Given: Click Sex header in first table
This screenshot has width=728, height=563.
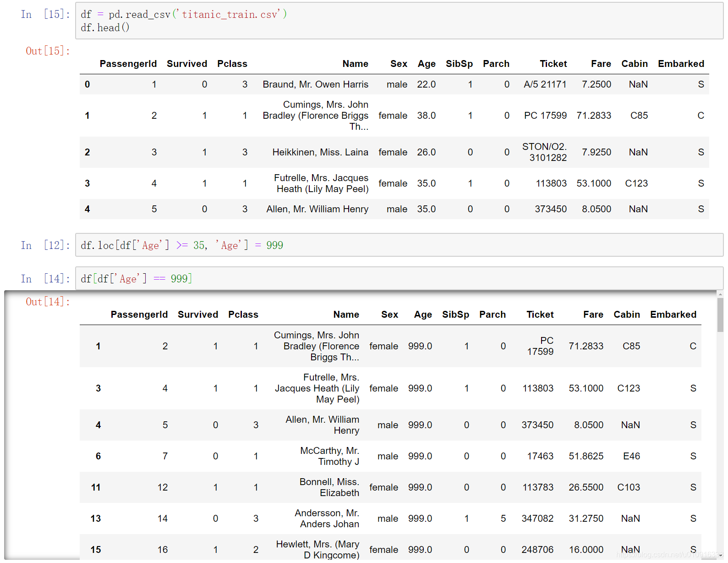Looking at the screenshot, I should [x=399, y=64].
